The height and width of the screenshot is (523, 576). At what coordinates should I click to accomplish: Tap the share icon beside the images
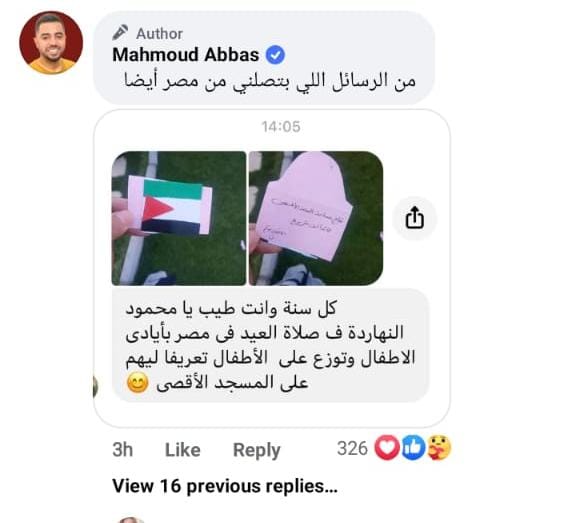click(x=414, y=218)
